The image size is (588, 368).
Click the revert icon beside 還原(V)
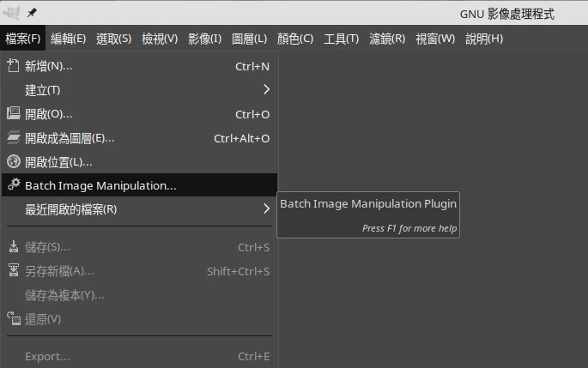13,319
